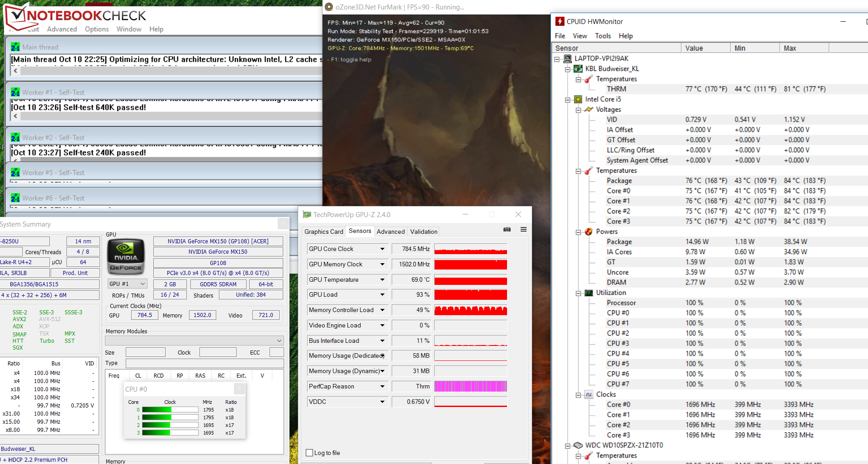Click the GPU-Z screenshot camera icon

point(507,229)
